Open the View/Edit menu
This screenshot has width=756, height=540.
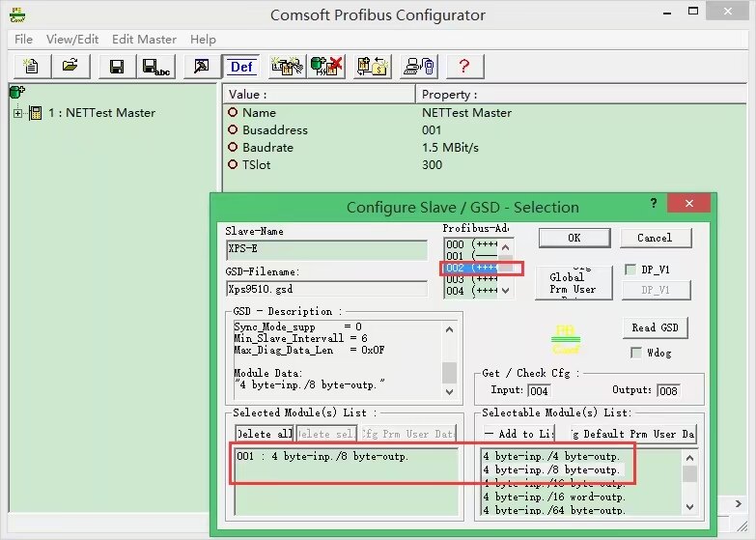[72, 39]
